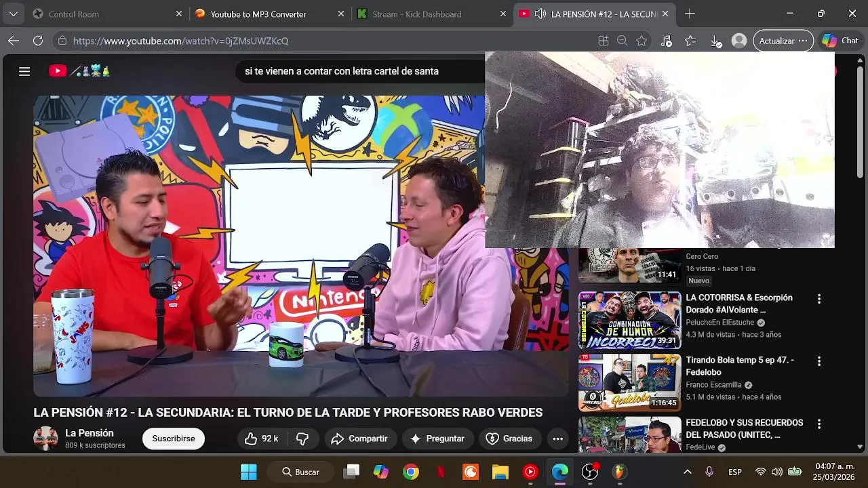Open YouTube Music taskbar app

(x=530, y=472)
